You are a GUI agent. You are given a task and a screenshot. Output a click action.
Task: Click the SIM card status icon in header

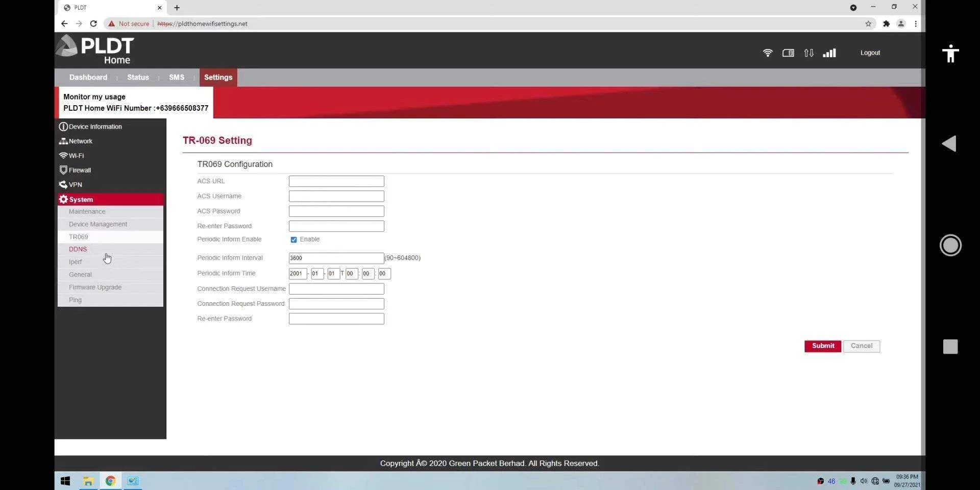pos(788,53)
